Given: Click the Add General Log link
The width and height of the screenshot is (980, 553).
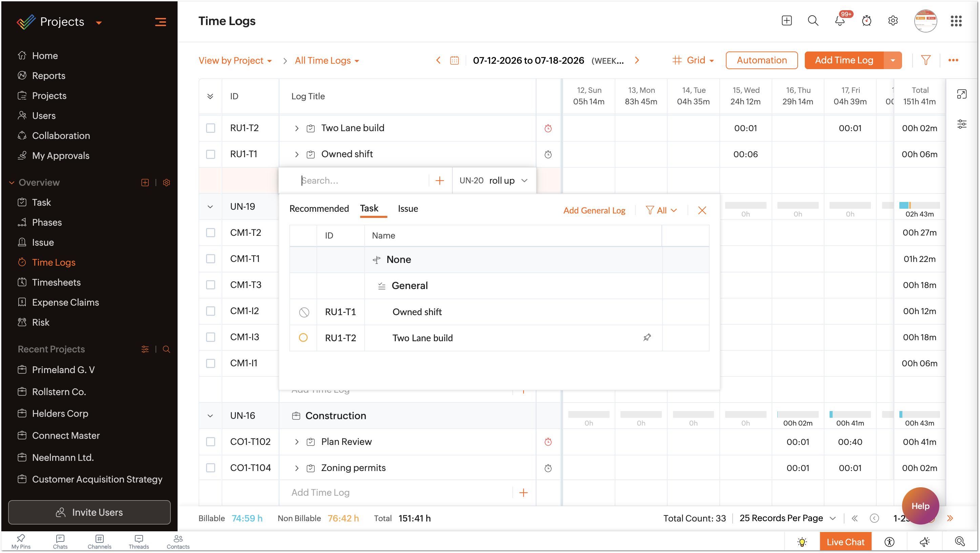Looking at the screenshot, I should point(594,210).
